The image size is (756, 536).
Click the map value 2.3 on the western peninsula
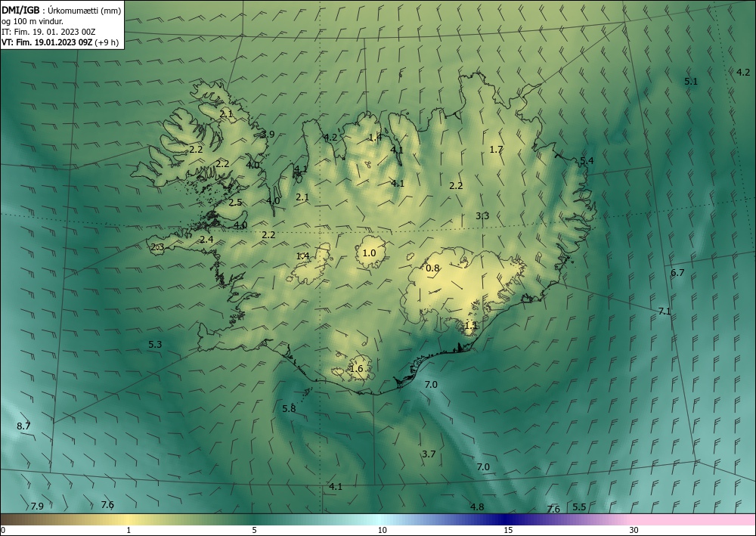(158, 247)
